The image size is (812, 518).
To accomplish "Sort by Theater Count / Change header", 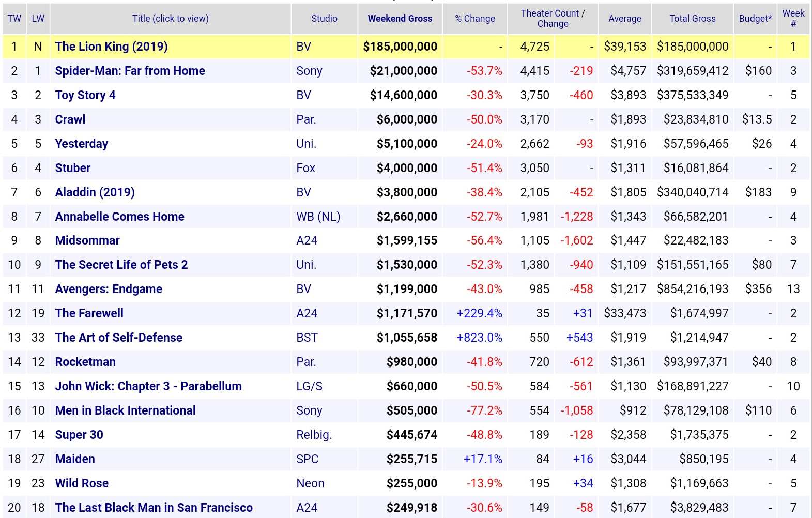I will pyautogui.click(x=553, y=19).
